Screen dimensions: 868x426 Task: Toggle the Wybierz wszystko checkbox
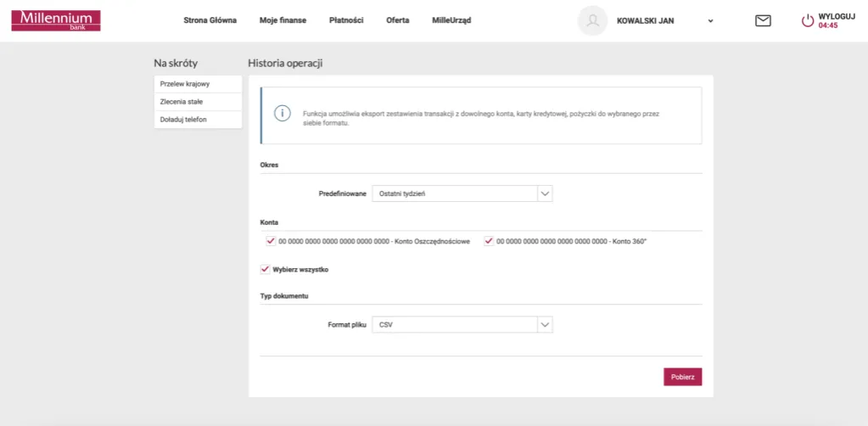pos(265,269)
